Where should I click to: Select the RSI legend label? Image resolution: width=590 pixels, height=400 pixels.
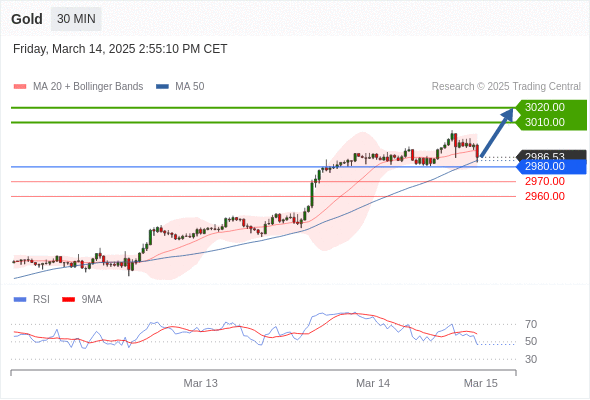(x=41, y=300)
